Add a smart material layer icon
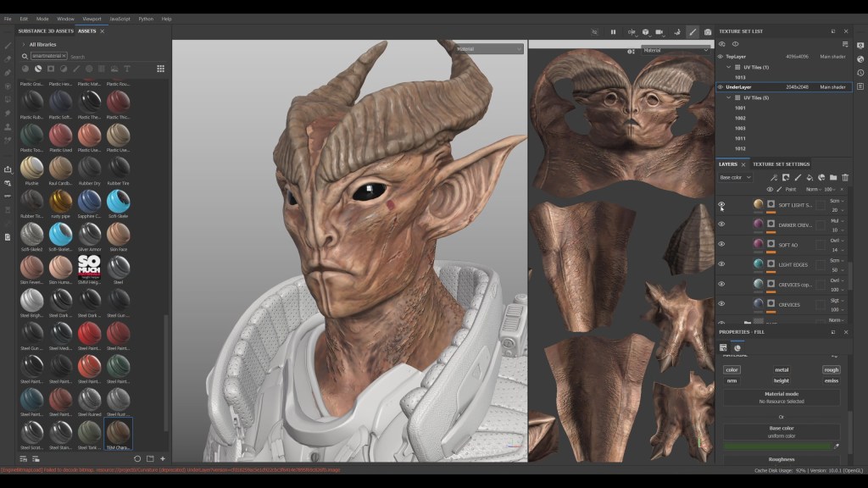The width and height of the screenshot is (868, 488). (821, 178)
